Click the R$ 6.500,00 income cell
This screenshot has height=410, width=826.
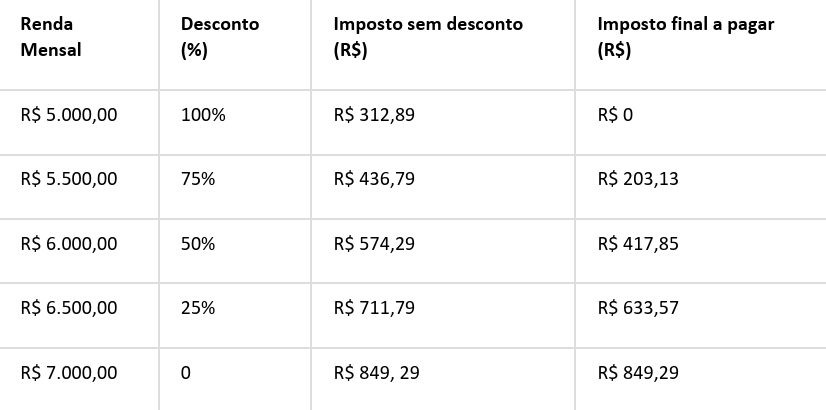tap(69, 308)
